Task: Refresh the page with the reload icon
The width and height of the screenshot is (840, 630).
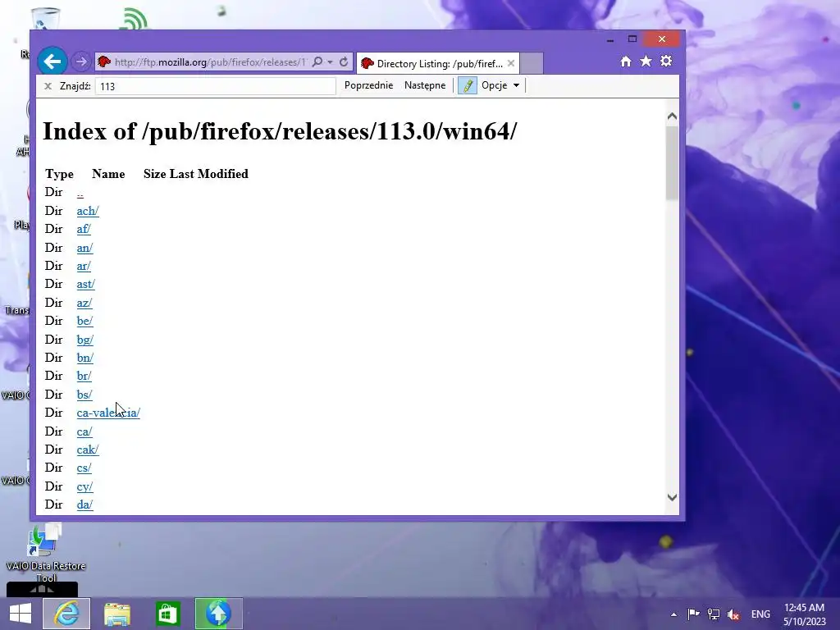Action: point(344,62)
